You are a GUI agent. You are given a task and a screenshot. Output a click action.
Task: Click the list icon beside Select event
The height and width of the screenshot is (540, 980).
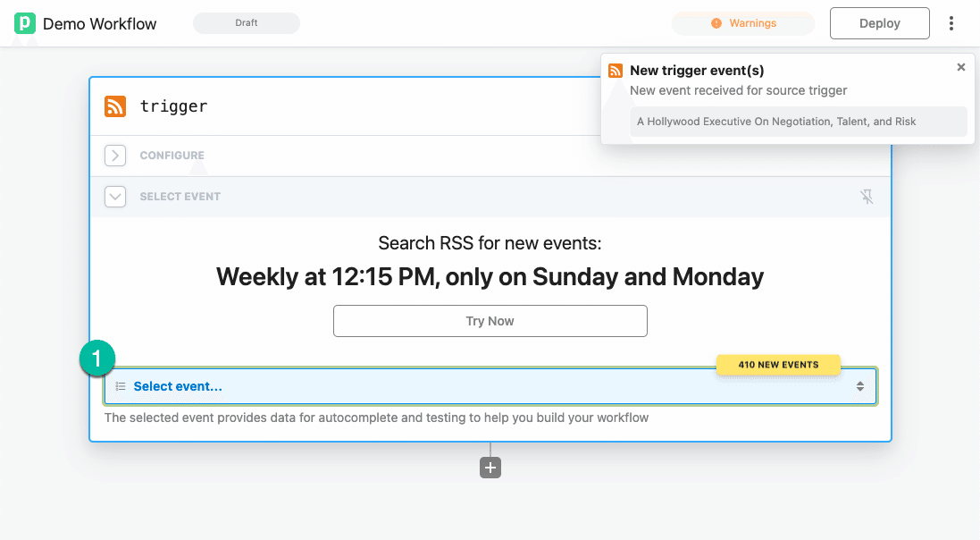pyautogui.click(x=121, y=386)
